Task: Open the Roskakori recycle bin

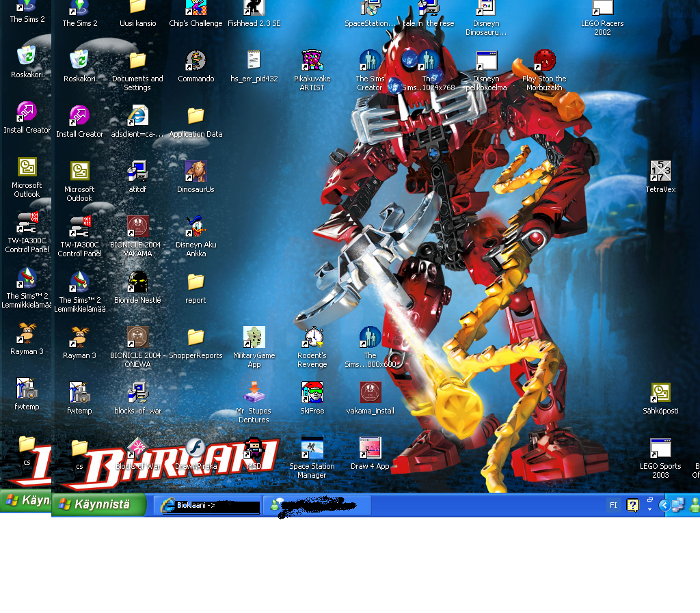Action: coord(80,57)
